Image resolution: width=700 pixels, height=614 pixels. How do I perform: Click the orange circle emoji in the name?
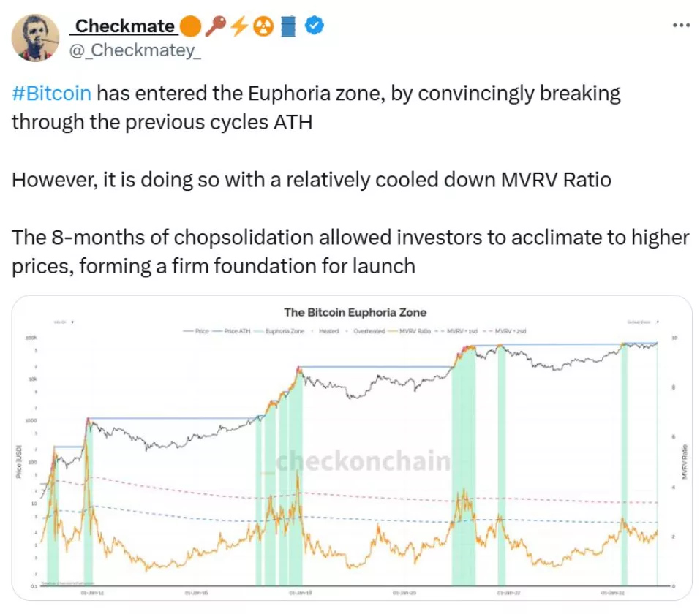click(x=191, y=26)
